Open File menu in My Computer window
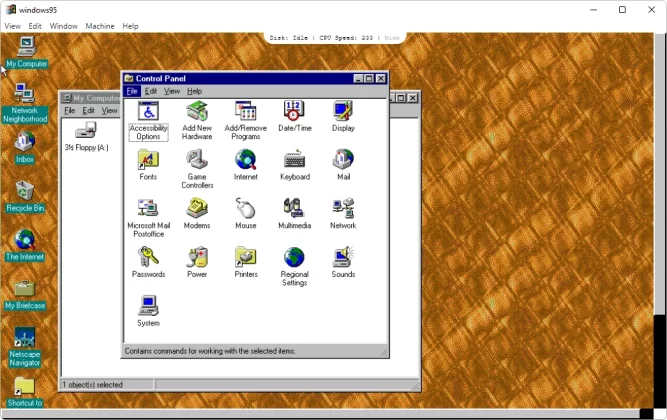 pos(70,111)
